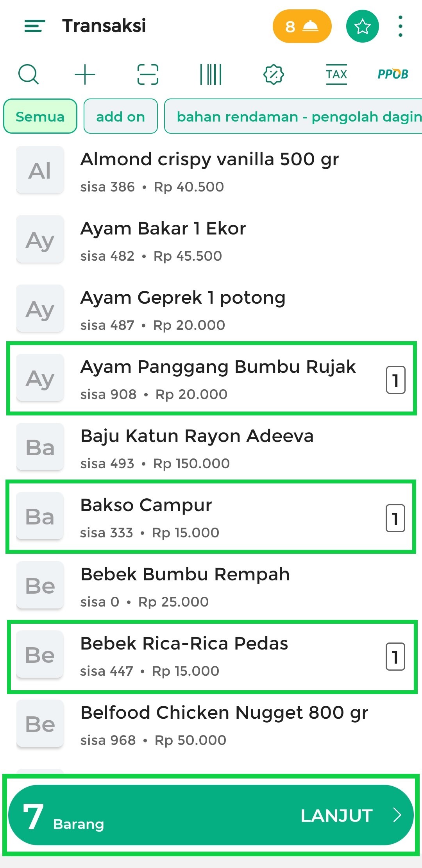Tap Bebek Rica-Rica Pedas quantity counter
This screenshot has height=868, width=422.
pyautogui.click(x=395, y=657)
